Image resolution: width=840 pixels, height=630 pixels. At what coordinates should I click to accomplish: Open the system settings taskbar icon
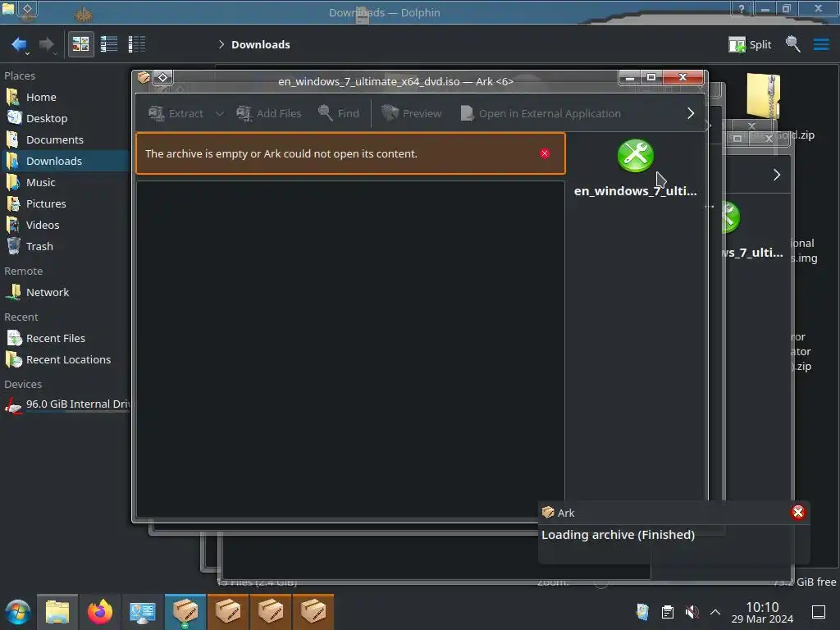(x=143, y=612)
